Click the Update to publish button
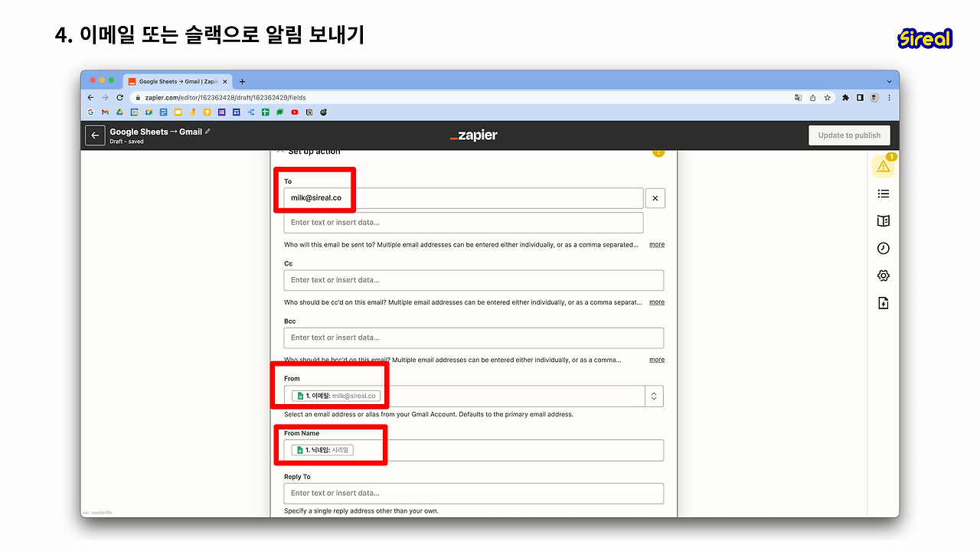The width and height of the screenshot is (980, 551). (x=849, y=135)
